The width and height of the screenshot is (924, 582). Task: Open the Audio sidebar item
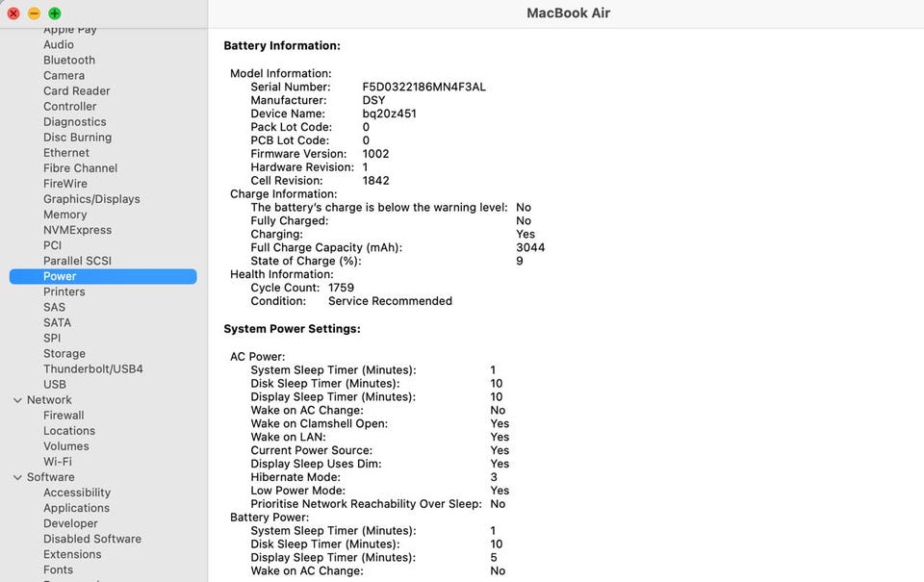point(59,45)
